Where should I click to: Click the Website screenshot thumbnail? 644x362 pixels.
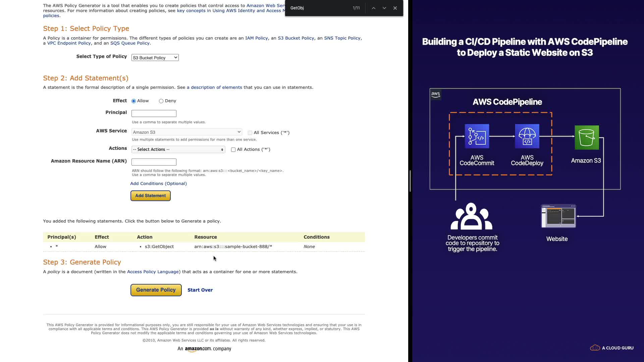[558, 216]
